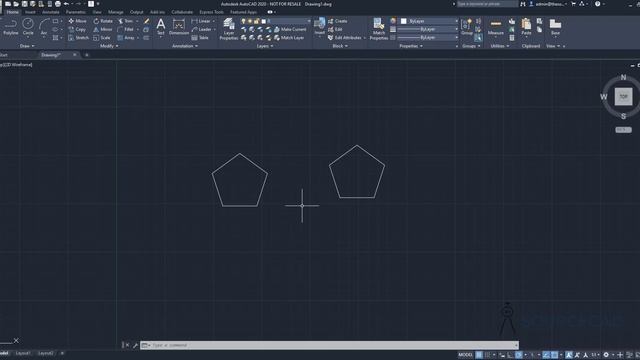
Task: Open Edit Attributes tool
Action: click(x=345, y=38)
